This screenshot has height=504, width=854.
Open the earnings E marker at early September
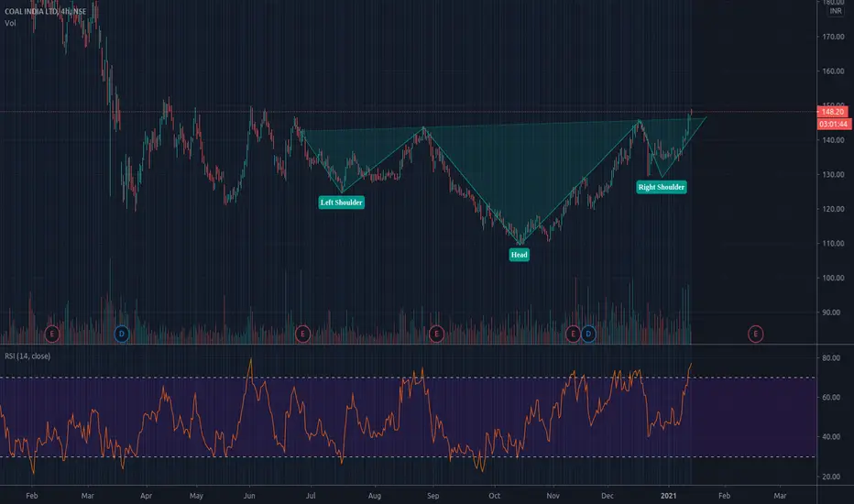[436, 334]
